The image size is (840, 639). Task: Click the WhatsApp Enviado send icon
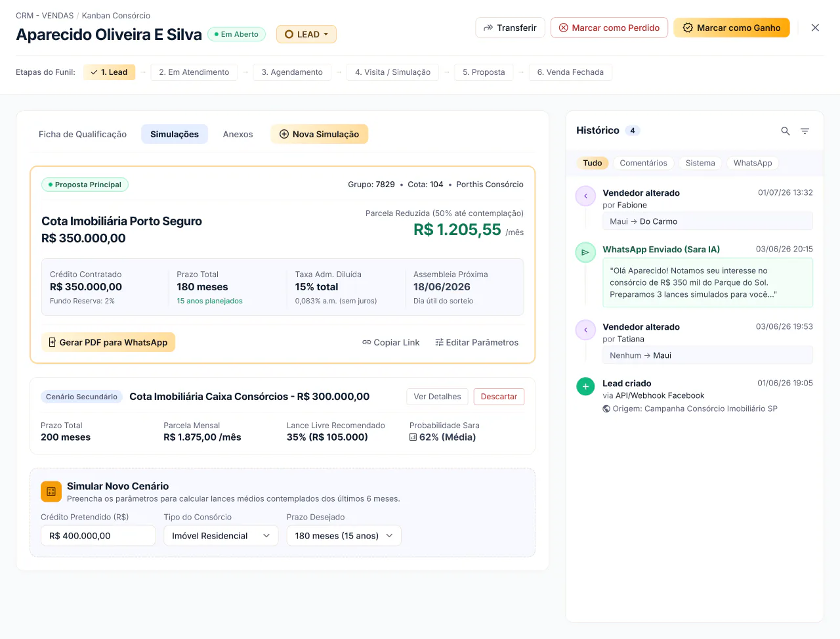pyautogui.click(x=585, y=252)
